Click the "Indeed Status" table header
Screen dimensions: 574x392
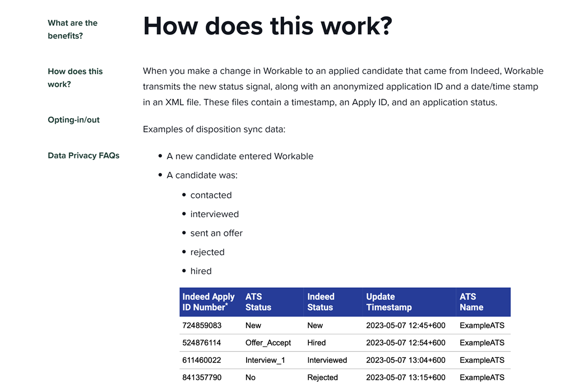pyautogui.click(x=321, y=302)
